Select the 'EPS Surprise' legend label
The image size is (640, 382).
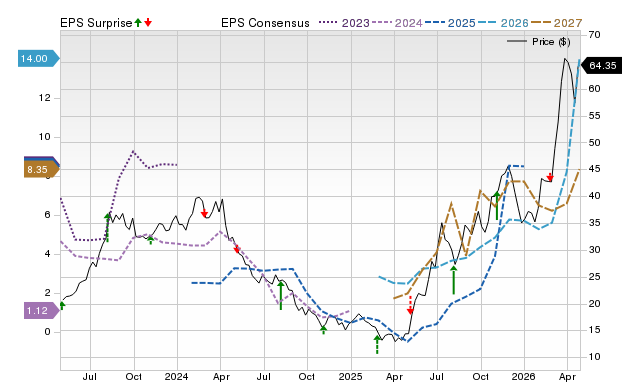(96, 23)
